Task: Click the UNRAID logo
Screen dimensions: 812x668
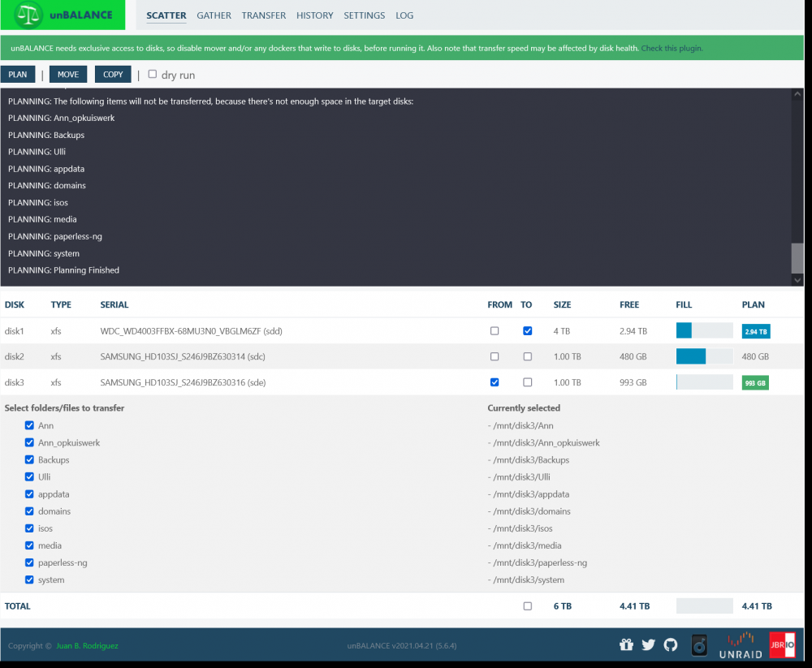Action: pos(741,645)
